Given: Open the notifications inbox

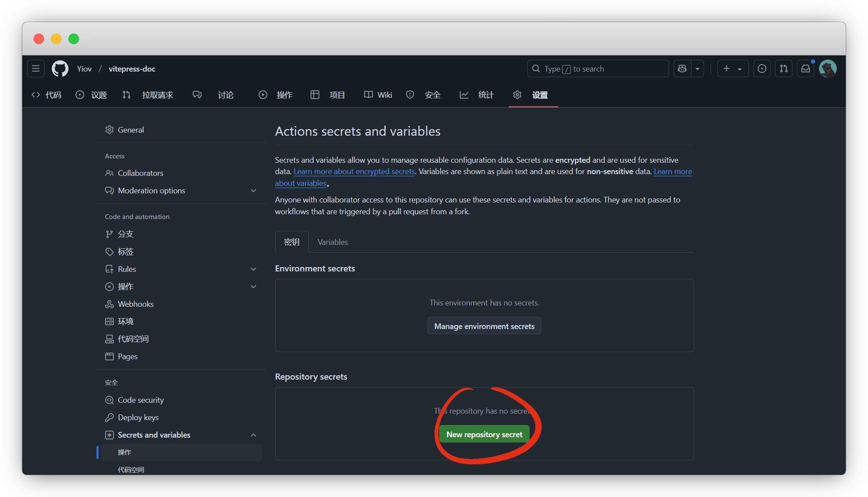Looking at the screenshot, I should 806,69.
